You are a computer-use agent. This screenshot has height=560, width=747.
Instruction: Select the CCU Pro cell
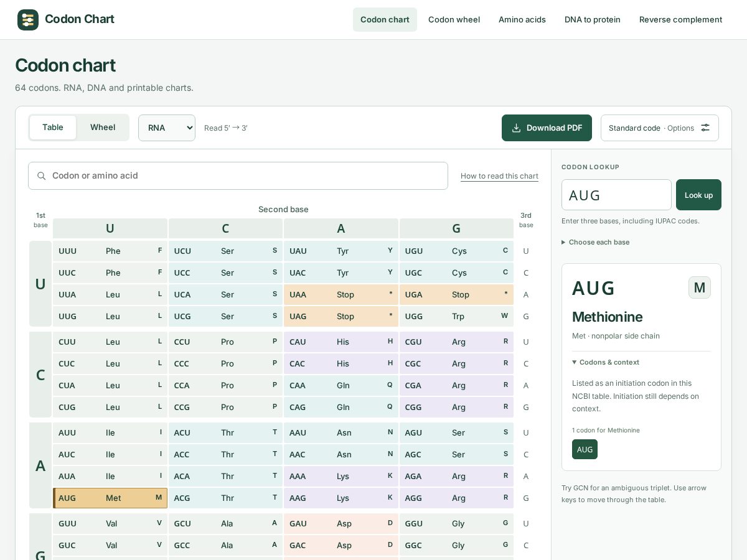point(225,342)
